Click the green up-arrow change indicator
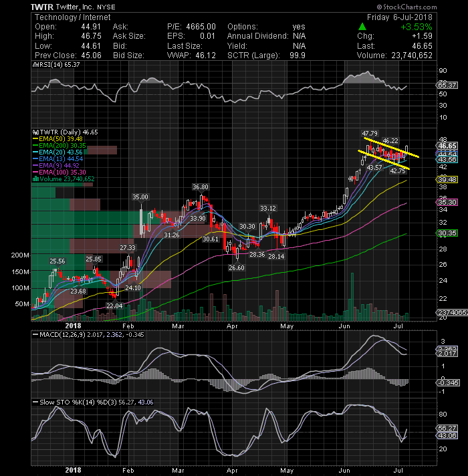 pos(362,27)
